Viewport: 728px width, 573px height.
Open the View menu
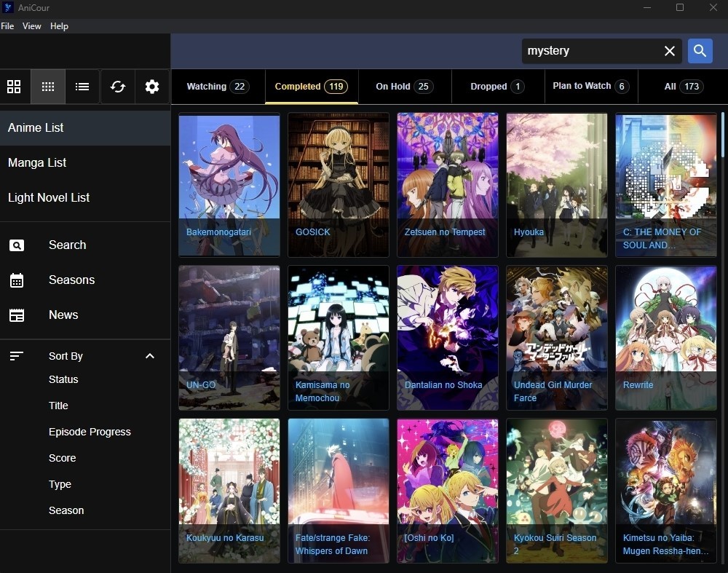31,26
